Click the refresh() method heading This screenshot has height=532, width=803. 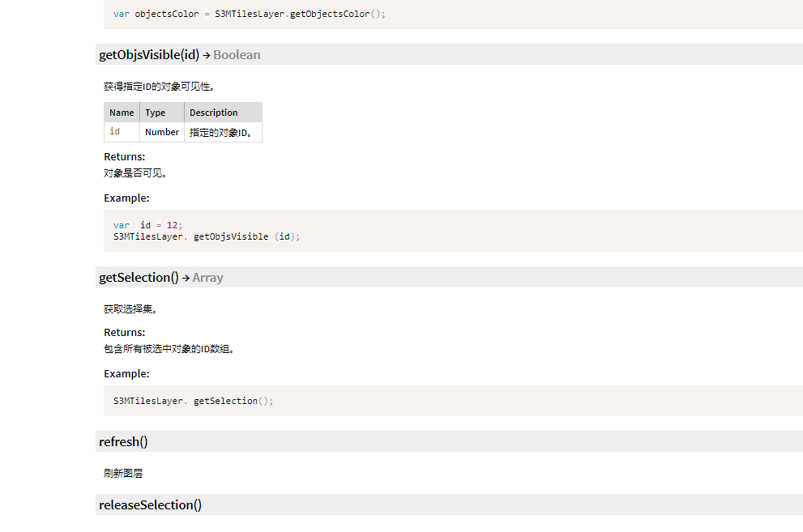[123, 441]
